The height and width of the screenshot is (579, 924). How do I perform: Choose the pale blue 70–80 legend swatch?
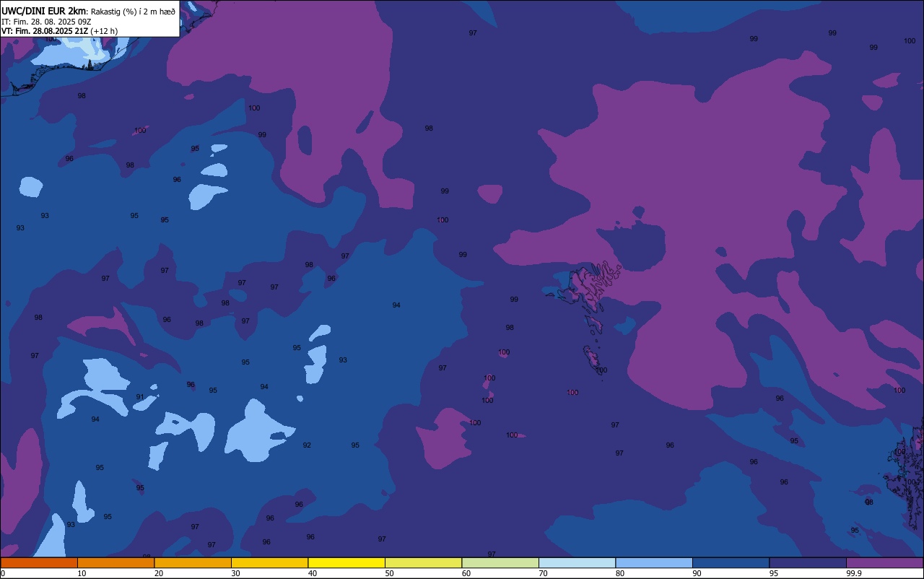577,562
